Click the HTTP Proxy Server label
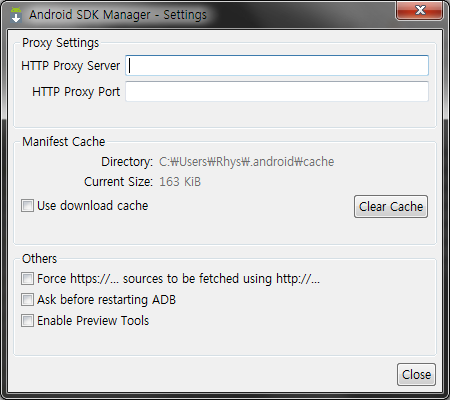Image resolution: width=450 pixels, height=400 pixels. pos(71,66)
